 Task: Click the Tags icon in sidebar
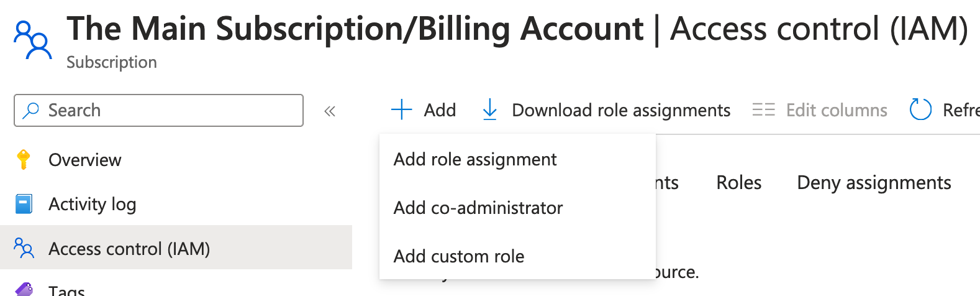[x=24, y=290]
